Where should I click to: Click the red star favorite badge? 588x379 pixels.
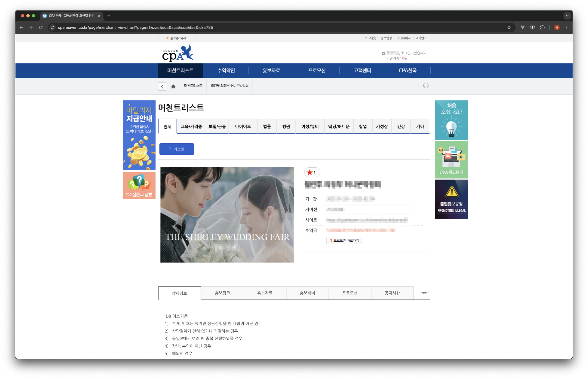coord(312,172)
